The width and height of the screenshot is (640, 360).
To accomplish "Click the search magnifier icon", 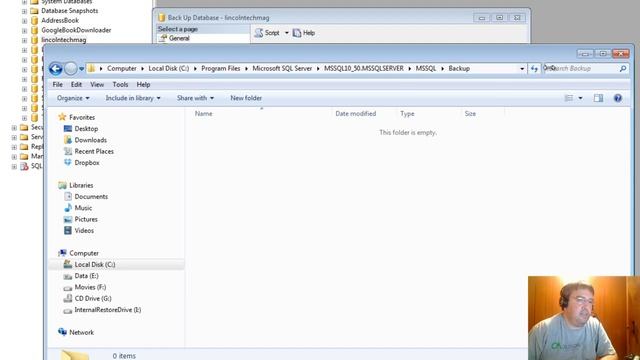I will click(623, 69).
